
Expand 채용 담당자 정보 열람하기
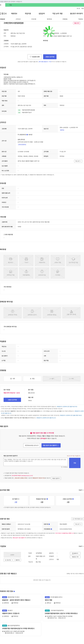[51, 445]
